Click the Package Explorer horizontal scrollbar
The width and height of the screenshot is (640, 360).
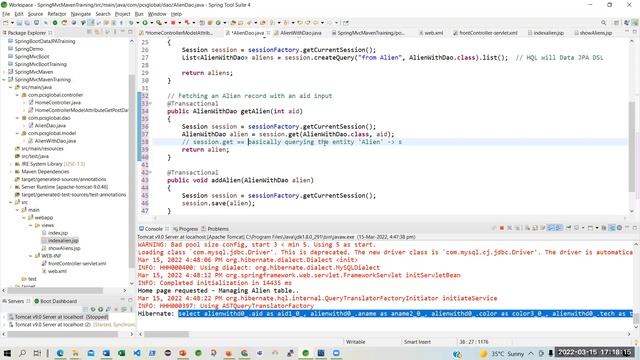(55, 290)
